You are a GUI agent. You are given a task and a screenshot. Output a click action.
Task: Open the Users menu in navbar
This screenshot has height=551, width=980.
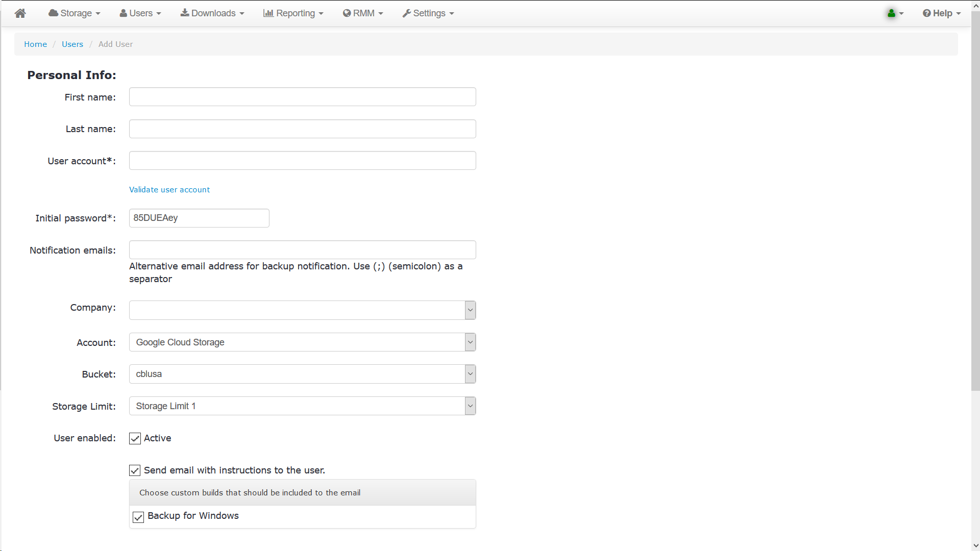[140, 13]
